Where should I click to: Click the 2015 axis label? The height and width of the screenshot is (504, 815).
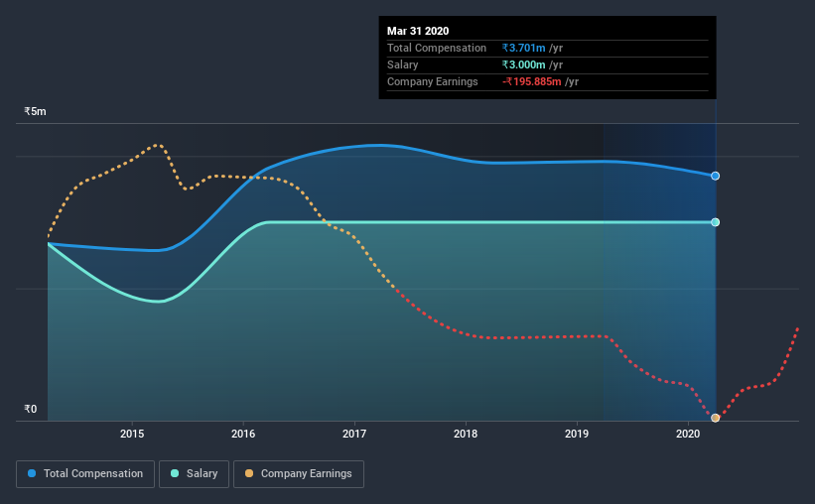point(132,434)
